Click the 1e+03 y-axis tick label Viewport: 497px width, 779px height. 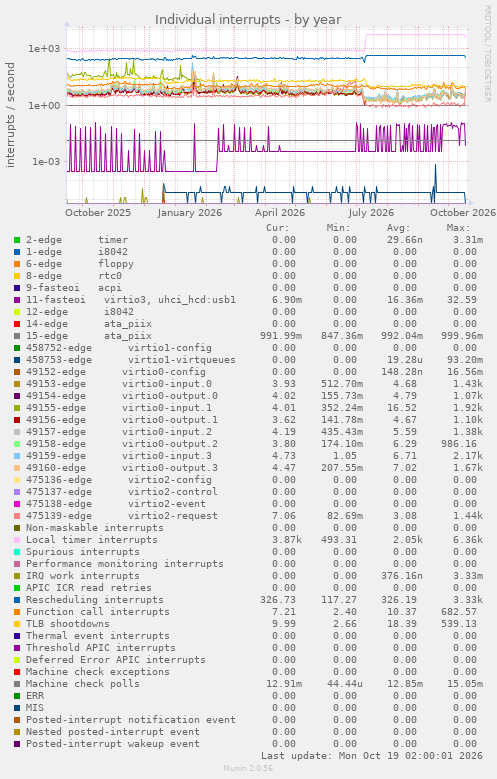click(44, 49)
